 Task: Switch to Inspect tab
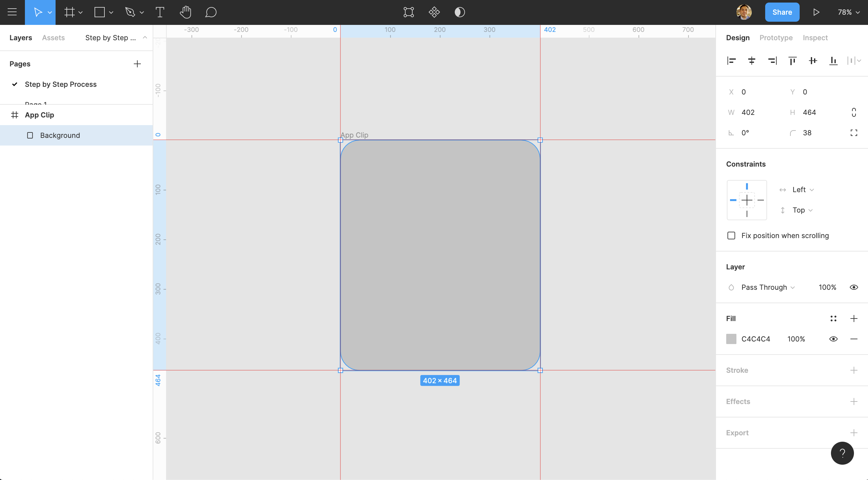tap(815, 37)
